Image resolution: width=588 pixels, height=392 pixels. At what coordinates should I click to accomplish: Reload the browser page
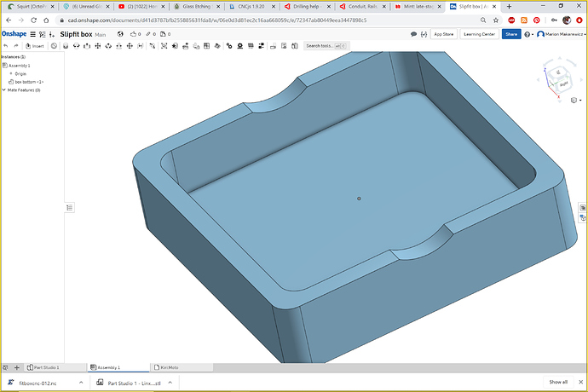click(x=34, y=20)
